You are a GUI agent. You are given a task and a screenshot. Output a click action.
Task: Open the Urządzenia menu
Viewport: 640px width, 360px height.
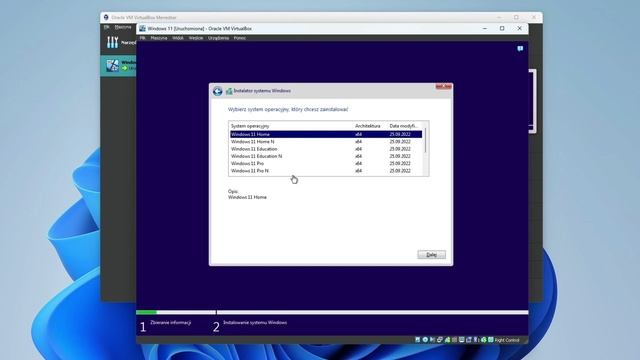coord(218,38)
